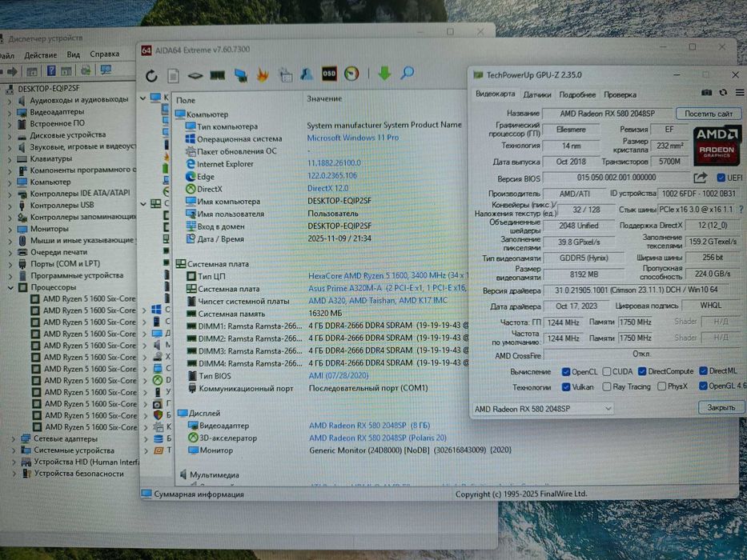The height and width of the screenshot is (560, 747).
Task: Launch the AIDA64 flame stability test icon
Action: pos(263,74)
